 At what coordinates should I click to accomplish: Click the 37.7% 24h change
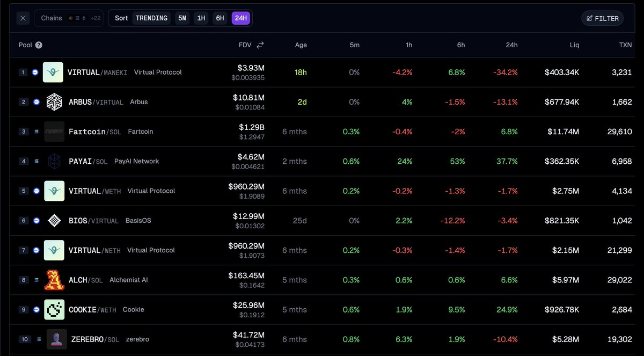pos(508,161)
